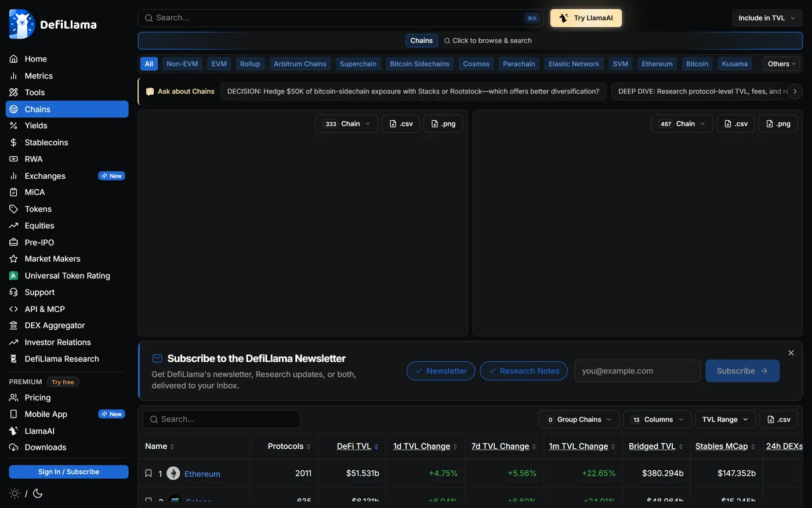Click the Sign In / Subscribe button
Viewport: 812px width, 508px height.
pyautogui.click(x=68, y=472)
